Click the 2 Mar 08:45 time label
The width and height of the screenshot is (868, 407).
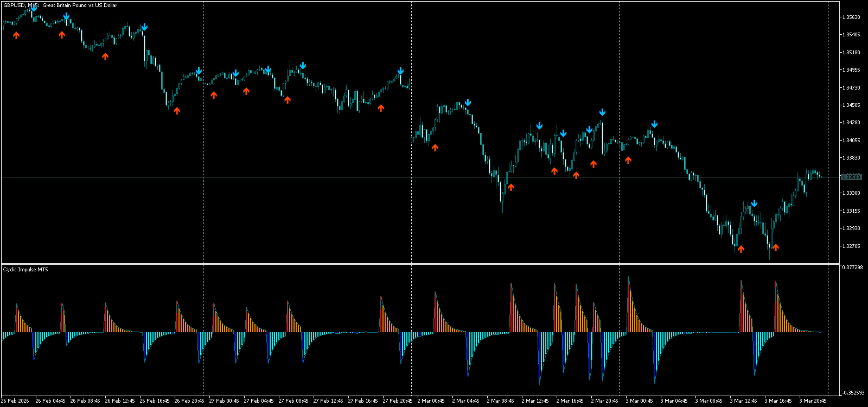pos(500,401)
